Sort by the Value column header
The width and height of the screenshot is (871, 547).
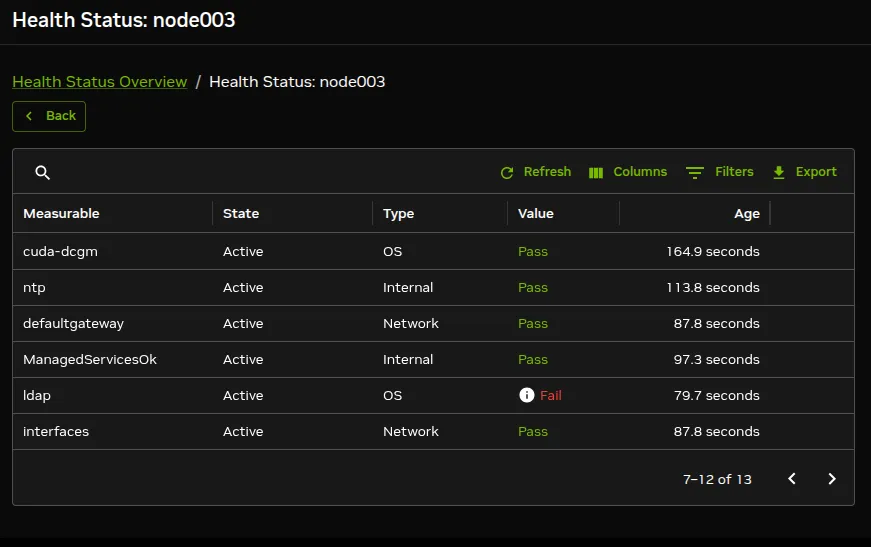[535, 213]
